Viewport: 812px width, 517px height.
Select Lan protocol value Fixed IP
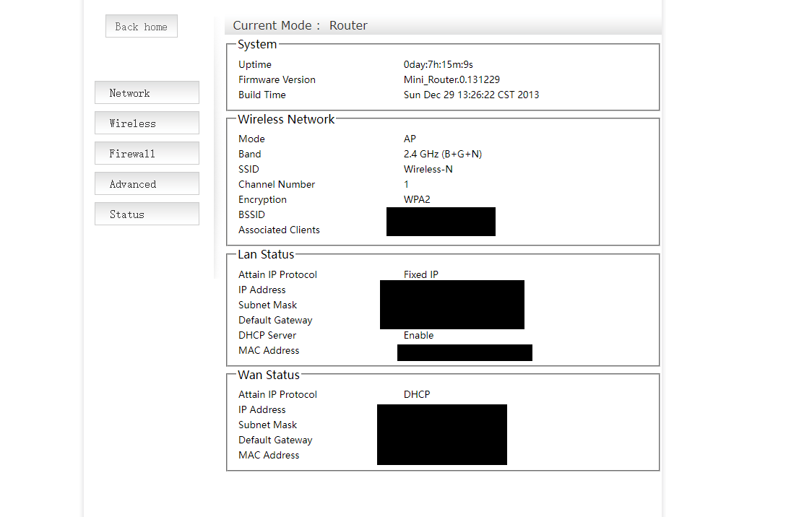(421, 275)
